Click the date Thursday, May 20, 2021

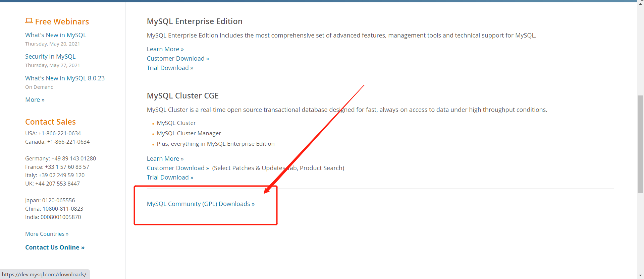[52, 44]
